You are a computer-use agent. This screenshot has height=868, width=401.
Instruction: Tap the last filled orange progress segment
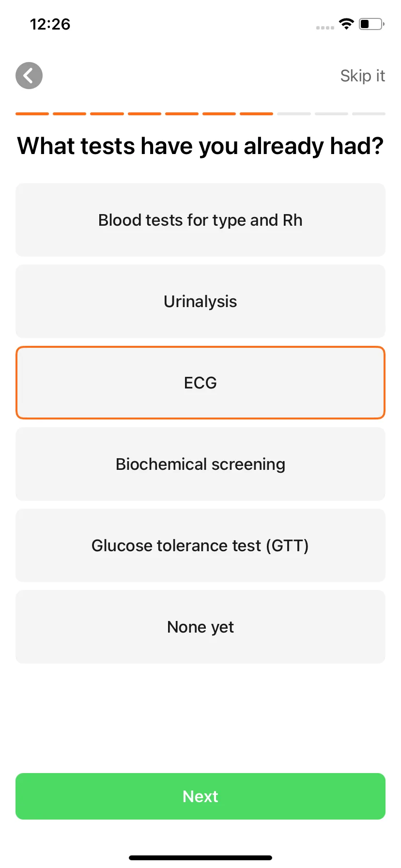(257, 114)
